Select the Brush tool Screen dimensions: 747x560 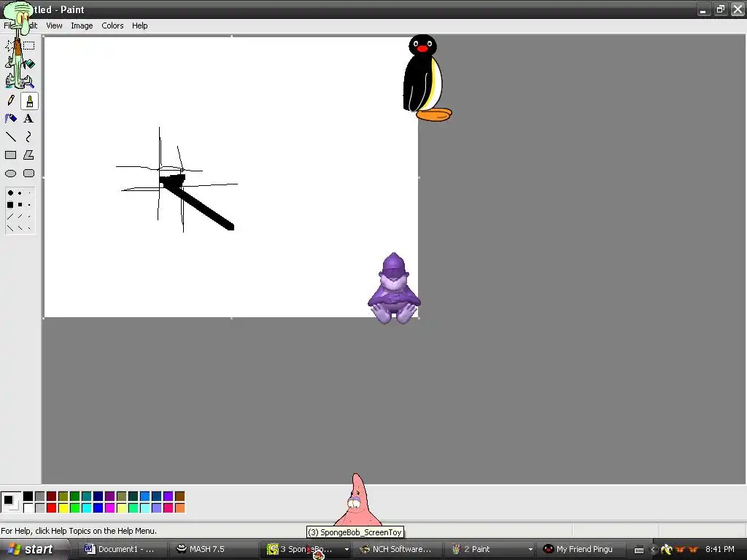(29, 101)
